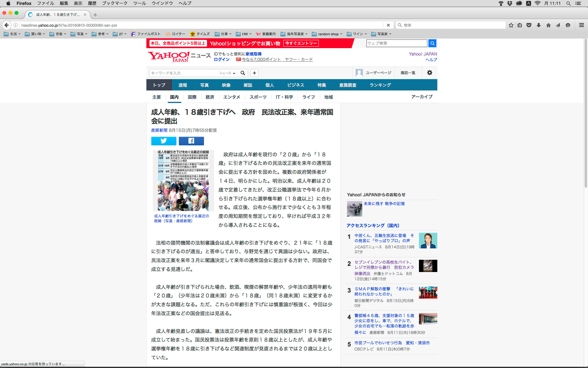Click the Firefox bookmark star icon

pyautogui.click(x=511, y=25)
